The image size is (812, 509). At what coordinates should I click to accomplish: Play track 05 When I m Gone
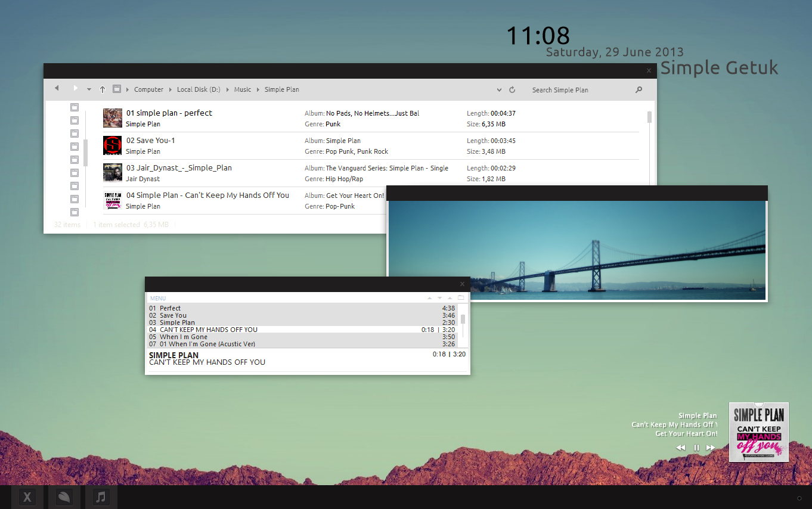[x=302, y=337]
